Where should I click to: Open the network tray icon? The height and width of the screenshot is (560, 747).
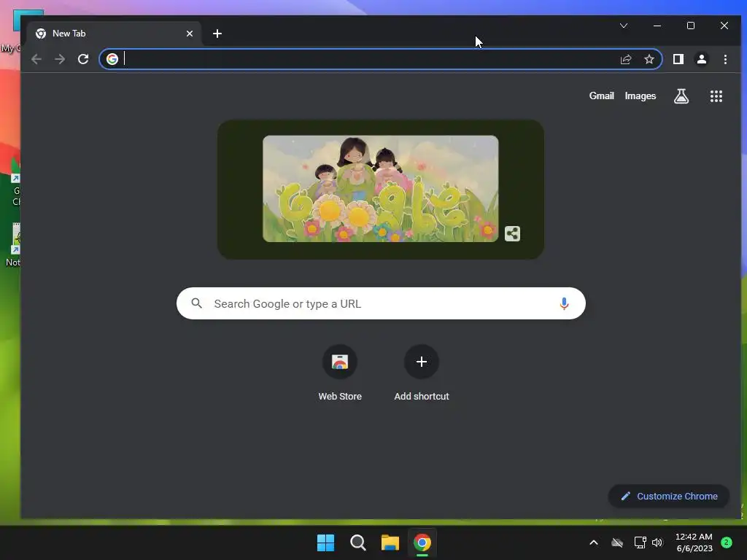click(640, 542)
